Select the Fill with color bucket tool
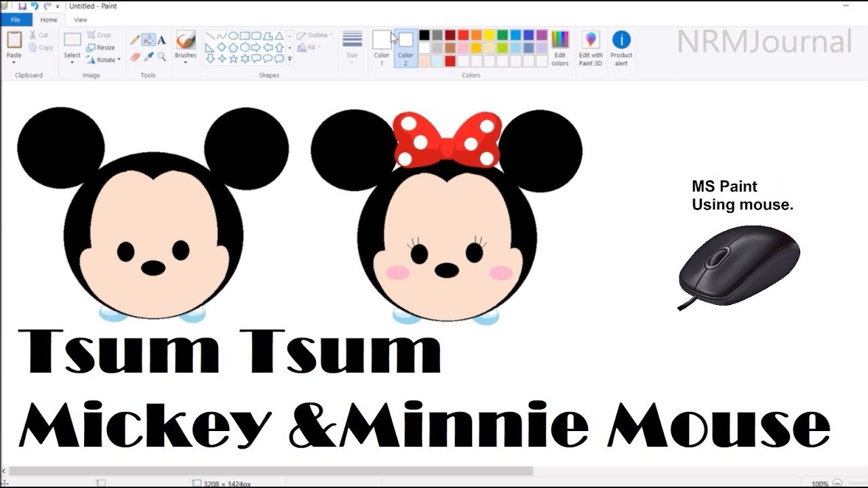Screen dimensions: 868x488 (x=148, y=39)
